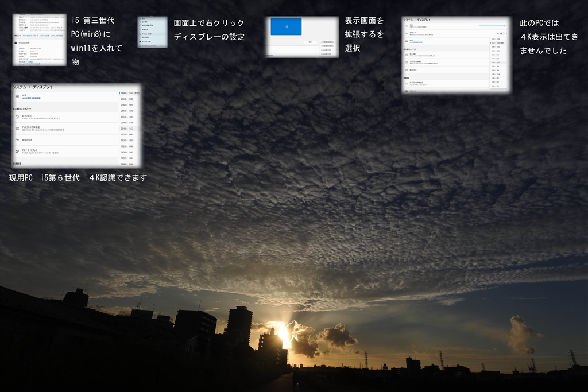Choose 表示画面を複製する option

[x=327, y=42]
